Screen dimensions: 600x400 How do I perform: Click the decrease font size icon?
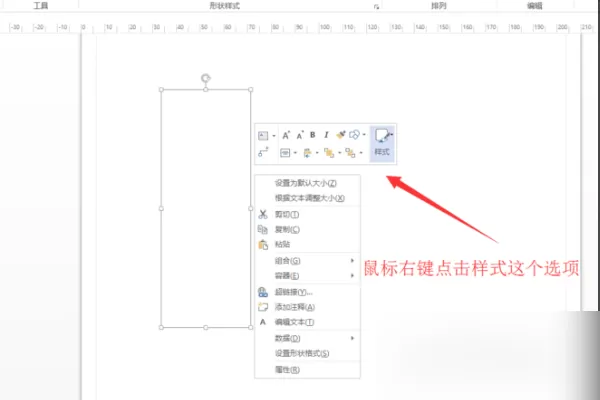pyautogui.click(x=300, y=135)
